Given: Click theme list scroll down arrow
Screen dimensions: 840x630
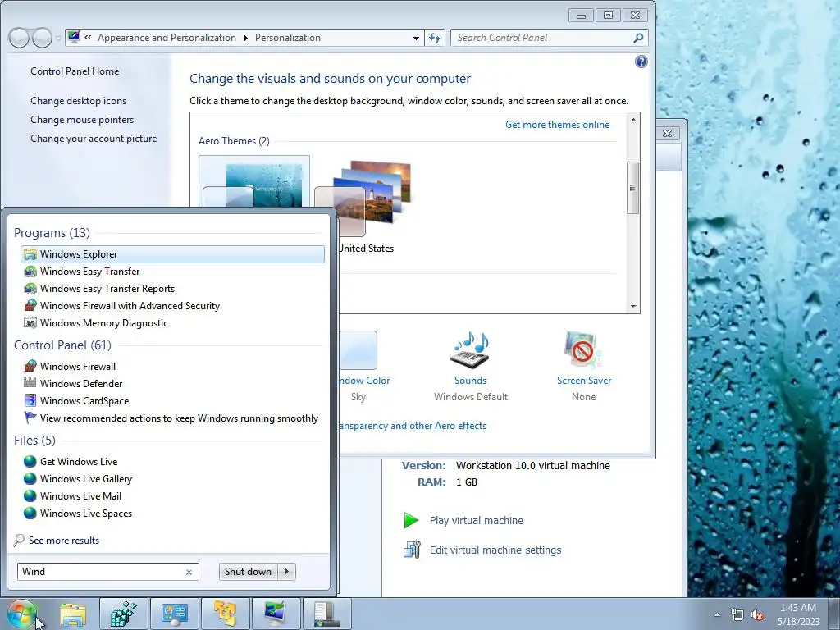Looking at the screenshot, I should click(x=633, y=307).
